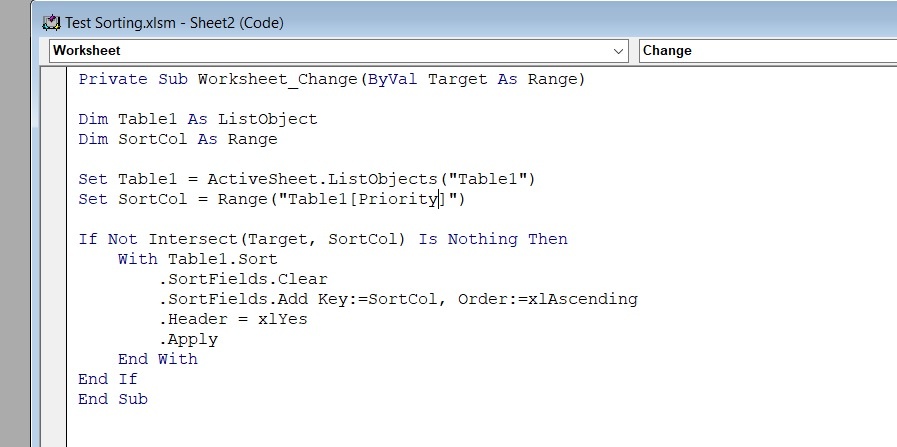Click the Dim SortCol As Range line

(178, 139)
